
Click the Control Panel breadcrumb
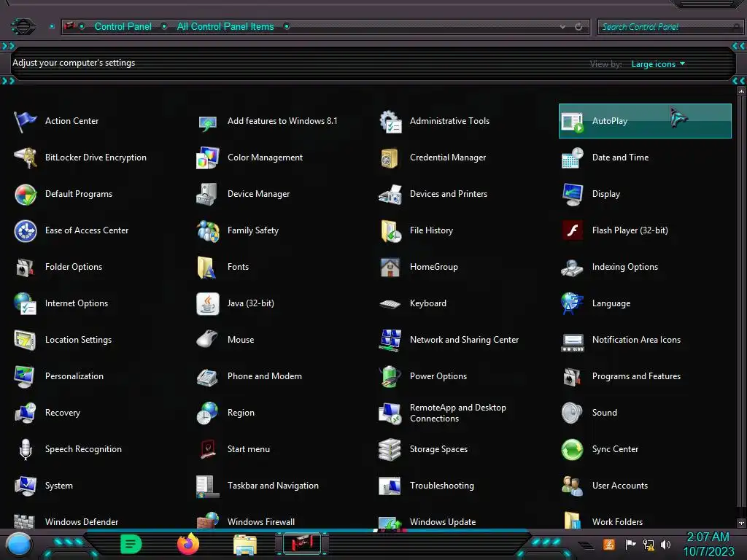[123, 27]
